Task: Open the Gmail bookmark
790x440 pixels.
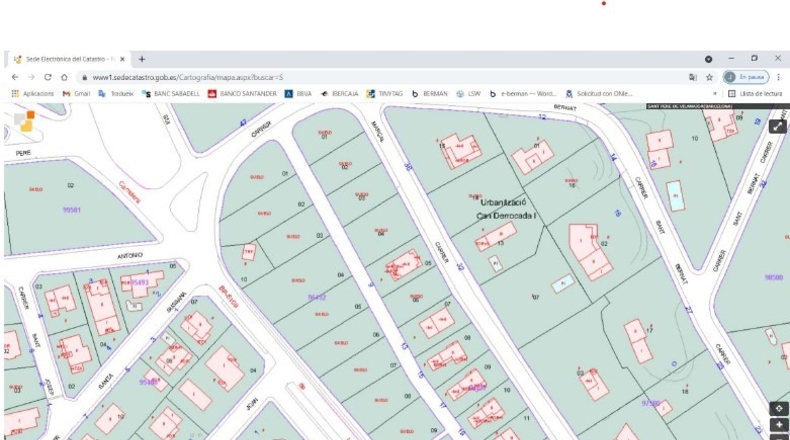Action: tap(76, 94)
